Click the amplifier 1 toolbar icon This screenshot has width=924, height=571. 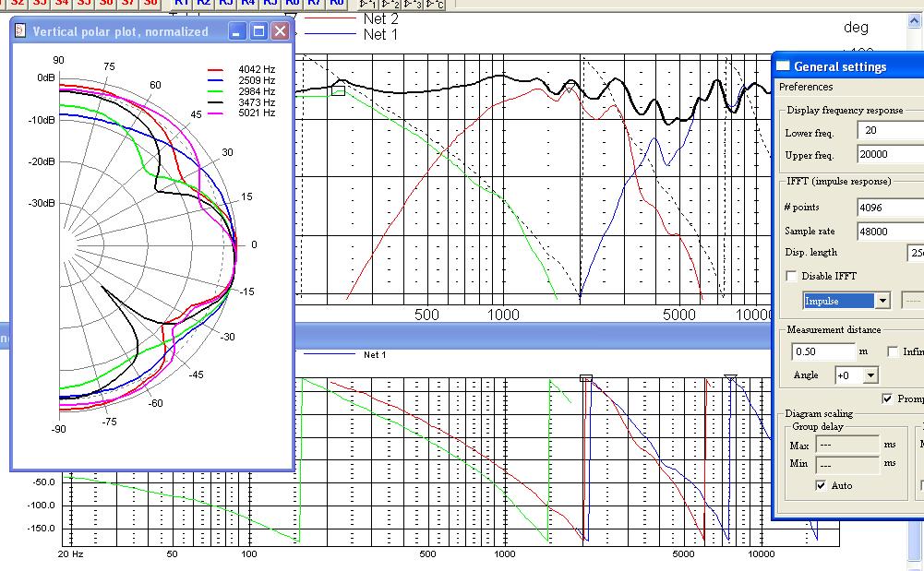(368, 4)
